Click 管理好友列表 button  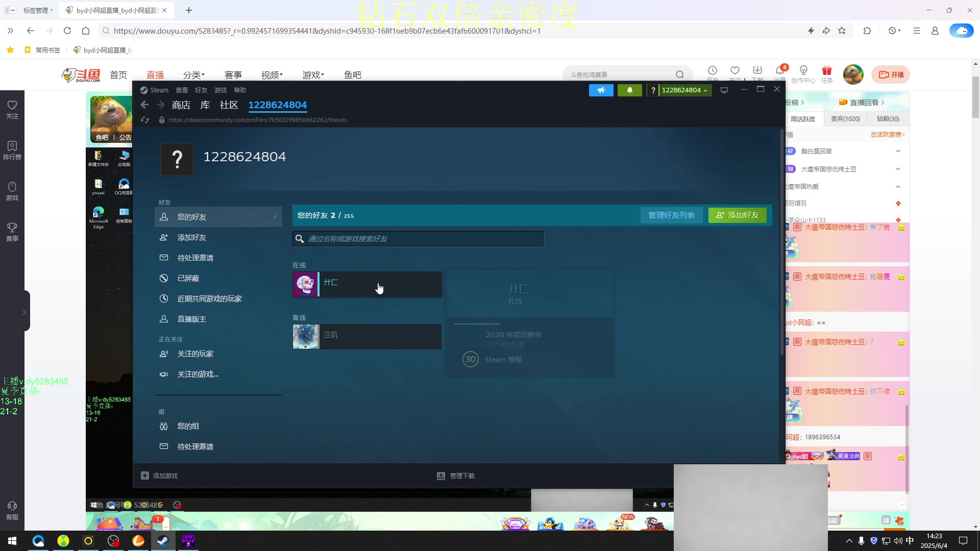coord(671,215)
